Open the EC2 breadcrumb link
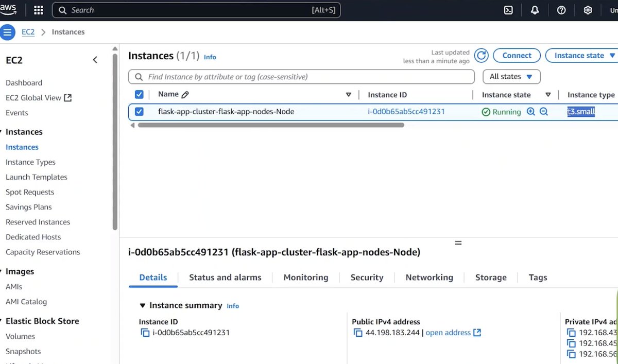 click(x=28, y=32)
